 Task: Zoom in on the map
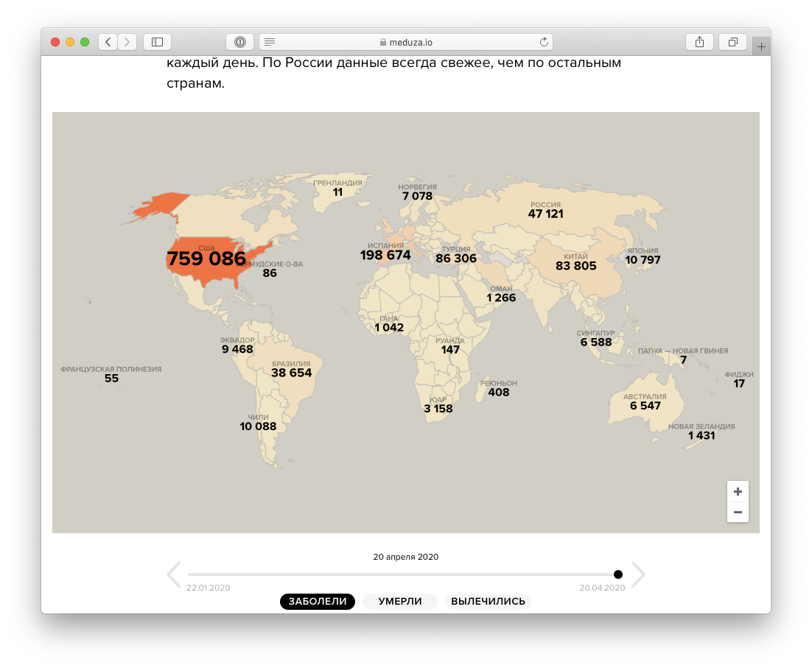[738, 491]
